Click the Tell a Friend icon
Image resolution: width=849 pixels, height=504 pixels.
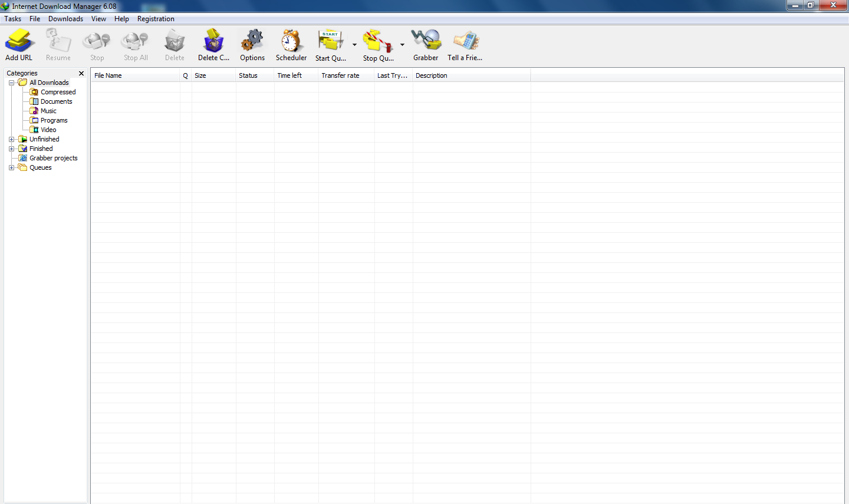465,41
